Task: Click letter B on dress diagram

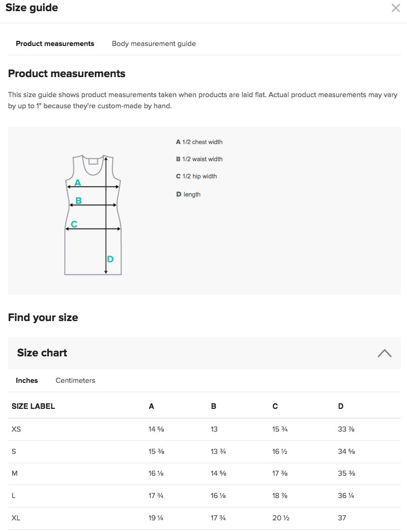Action: click(x=79, y=201)
